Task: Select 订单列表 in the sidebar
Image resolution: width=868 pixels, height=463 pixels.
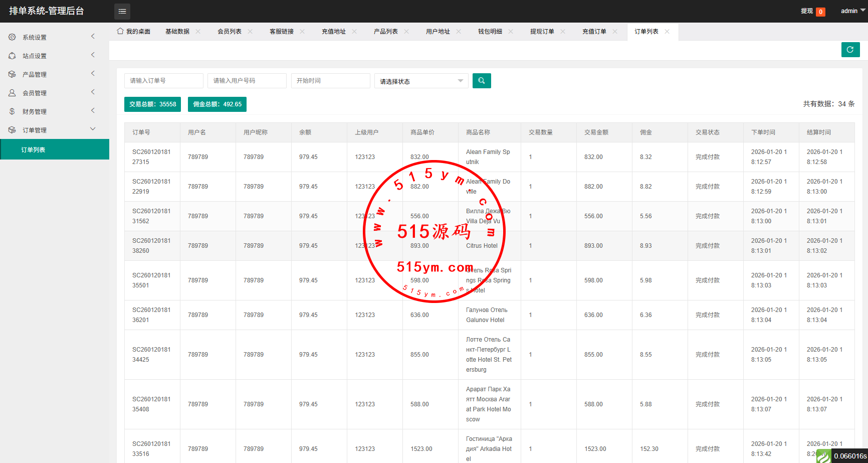Action: coord(33,149)
